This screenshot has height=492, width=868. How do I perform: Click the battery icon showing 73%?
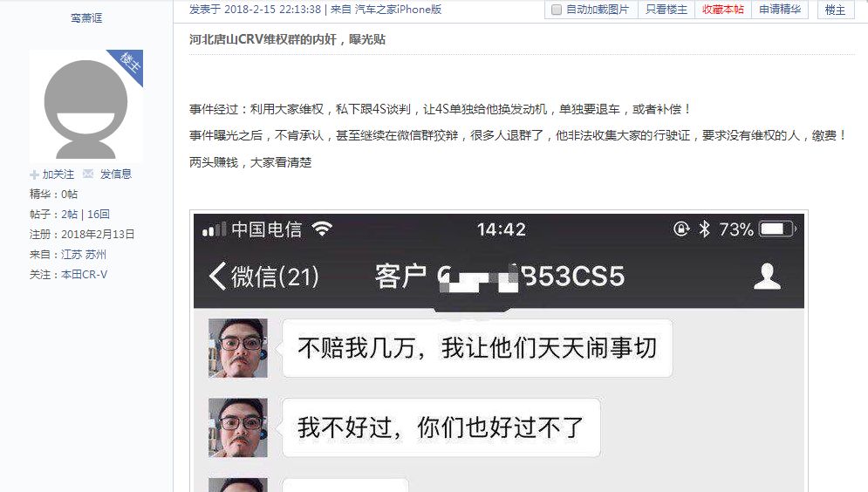(x=777, y=229)
